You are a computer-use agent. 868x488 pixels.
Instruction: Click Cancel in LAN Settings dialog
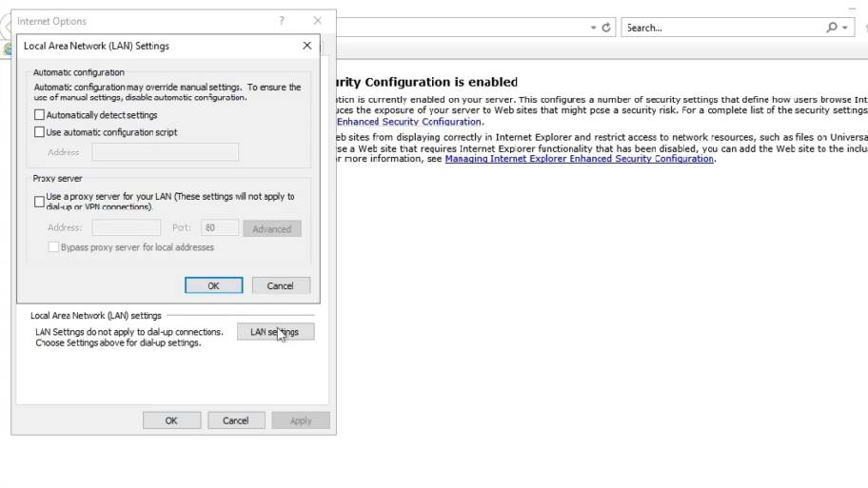pyautogui.click(x=281, y=285)
